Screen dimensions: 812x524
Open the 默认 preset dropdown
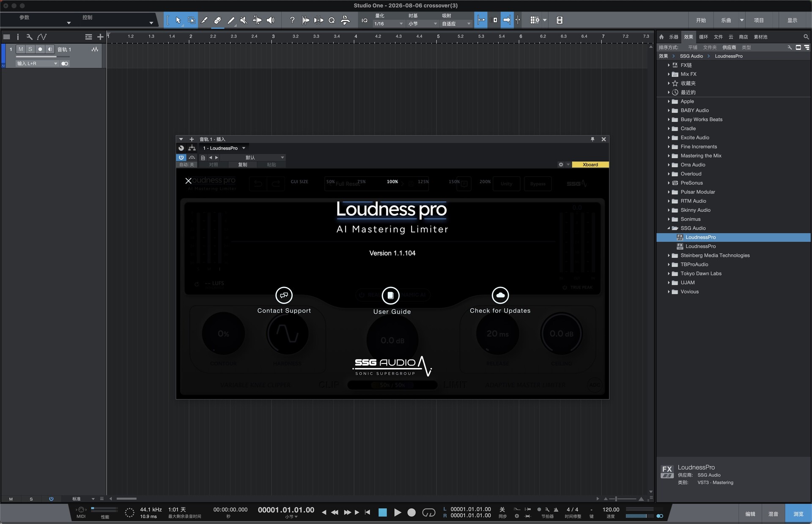[253, 158]
